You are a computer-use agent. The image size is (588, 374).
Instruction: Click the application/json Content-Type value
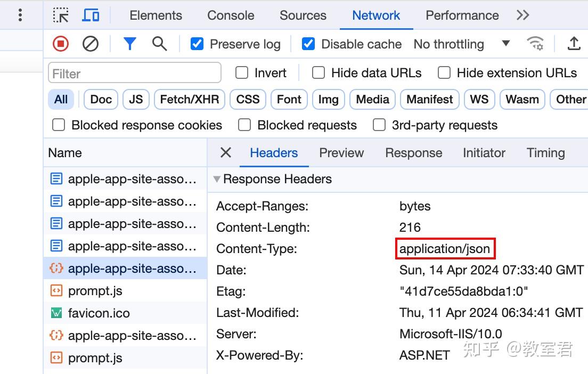pos(445,249)
